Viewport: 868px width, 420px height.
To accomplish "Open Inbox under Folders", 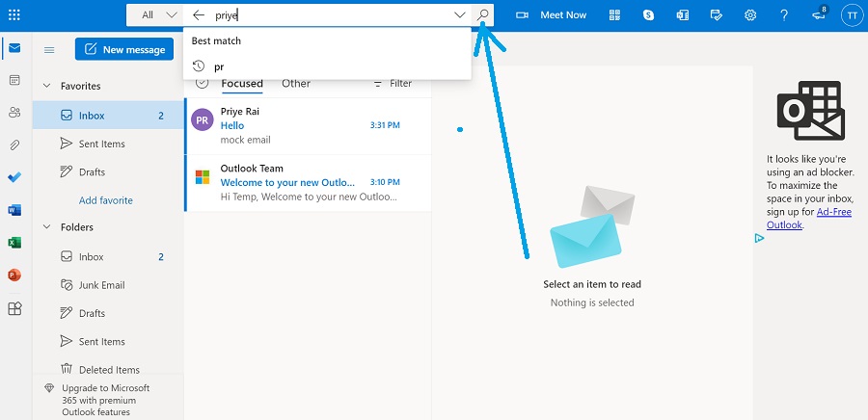I will (108, 257).
